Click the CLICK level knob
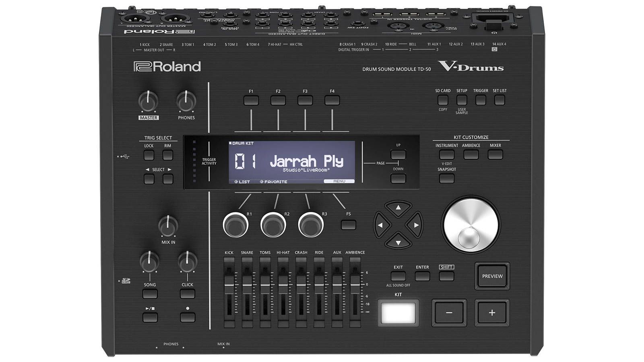This screenshot has width=644, height=362. (188, 262)
